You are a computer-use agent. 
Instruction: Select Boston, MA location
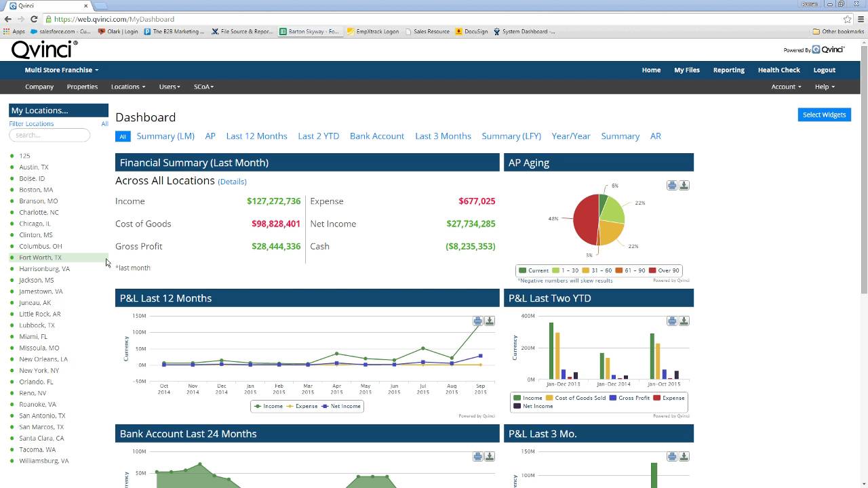click(36, 190)
